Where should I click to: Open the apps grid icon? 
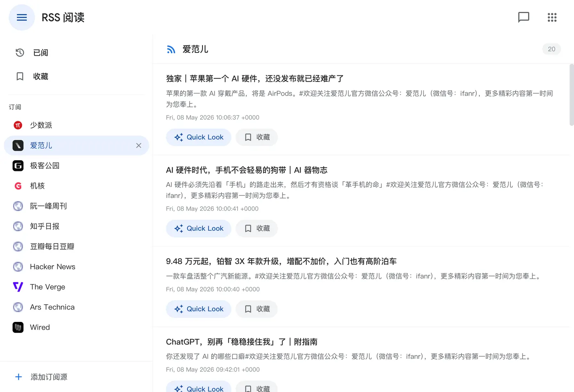click(552, 17)
